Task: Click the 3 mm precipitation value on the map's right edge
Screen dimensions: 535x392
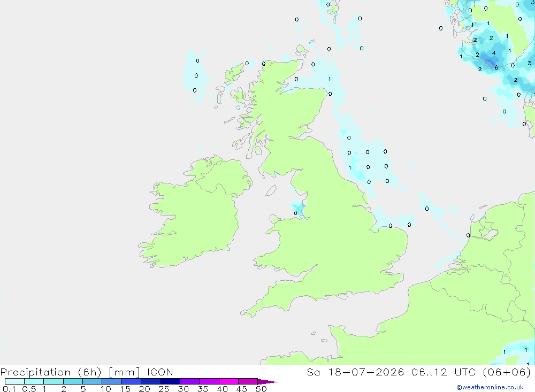Action: pos(529,63)
